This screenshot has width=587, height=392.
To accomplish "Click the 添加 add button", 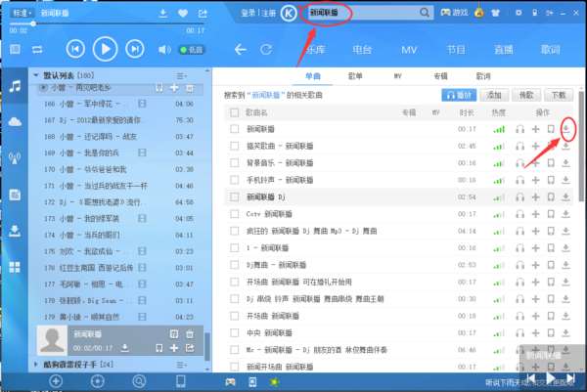I will [x=494, y=96].
